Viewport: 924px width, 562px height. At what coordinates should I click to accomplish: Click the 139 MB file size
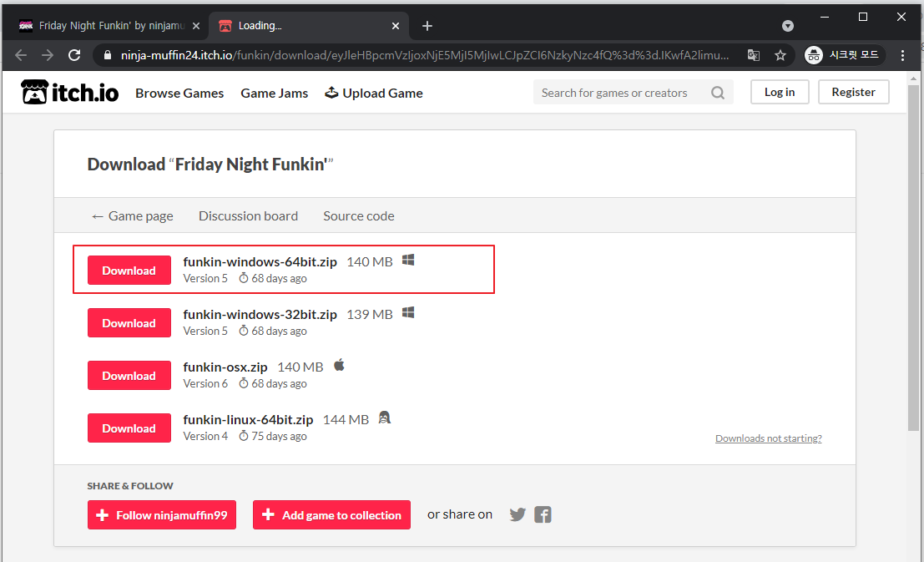(370, 314)
